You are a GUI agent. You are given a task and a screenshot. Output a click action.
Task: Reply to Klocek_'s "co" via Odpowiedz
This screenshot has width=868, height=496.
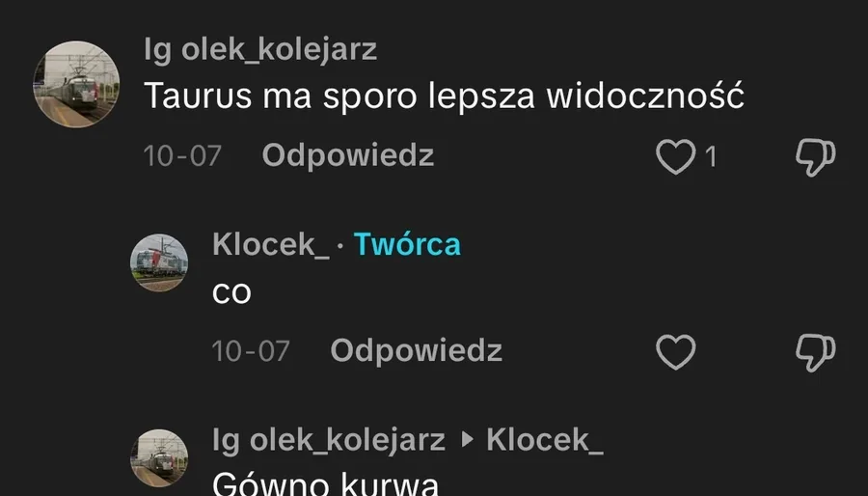[x=417, y=350]
